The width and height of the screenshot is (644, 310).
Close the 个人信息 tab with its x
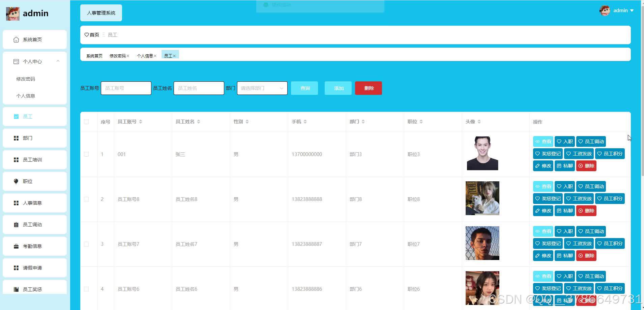tap(155, 56)
